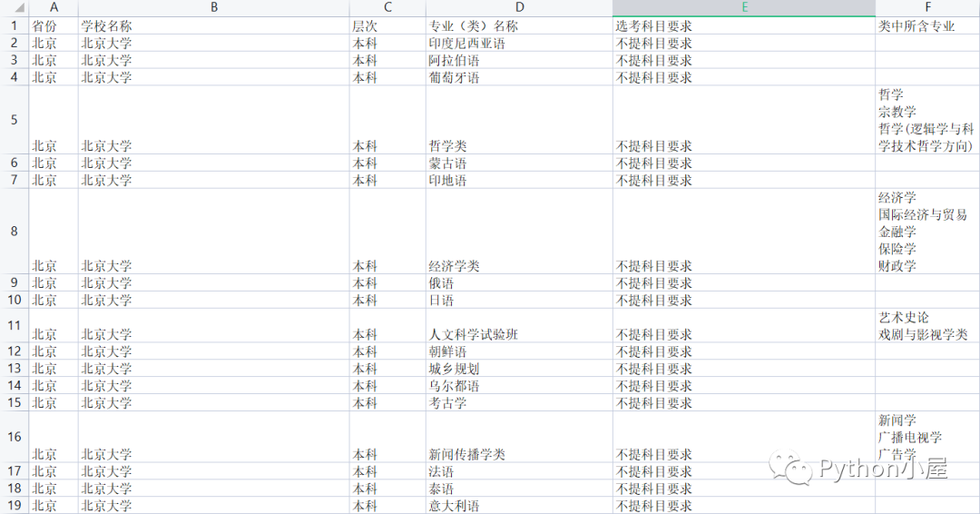Select row 11 header
This screenshot has height=514, width=980.
(x=14, y=325)
